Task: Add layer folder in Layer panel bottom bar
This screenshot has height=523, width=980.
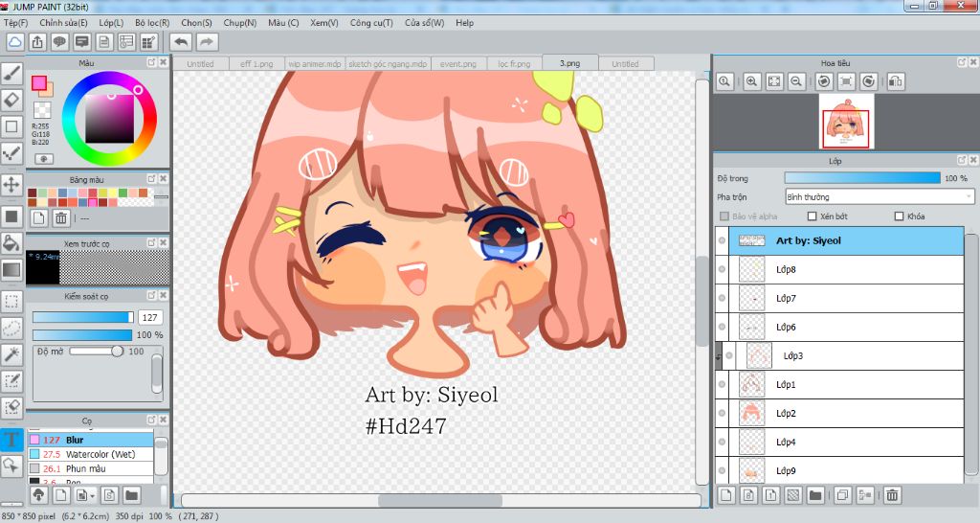Action: point(815,495)
